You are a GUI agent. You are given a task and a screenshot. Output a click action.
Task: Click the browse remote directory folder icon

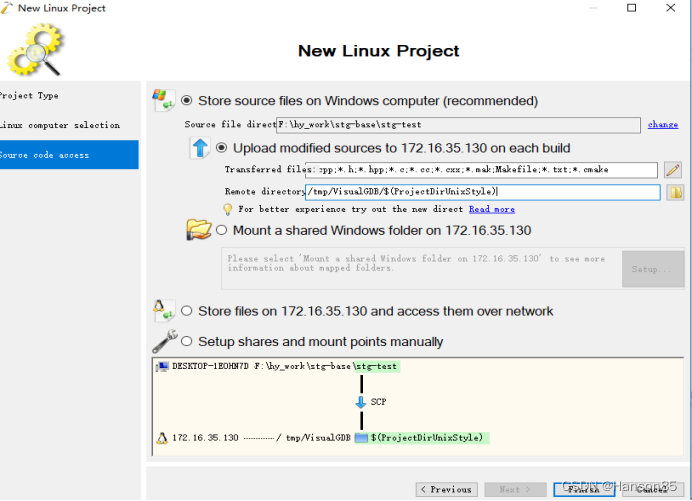(675, 192)
